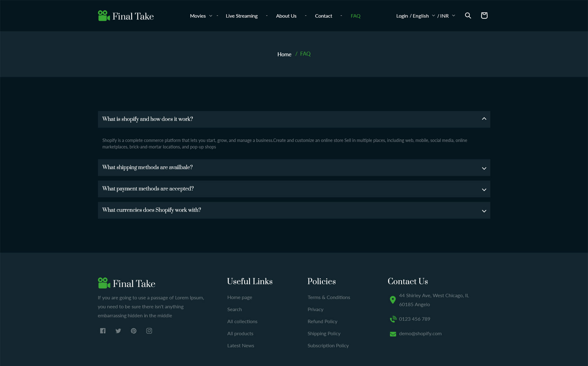Click the Facebook icon in footer

coord(103,331)
